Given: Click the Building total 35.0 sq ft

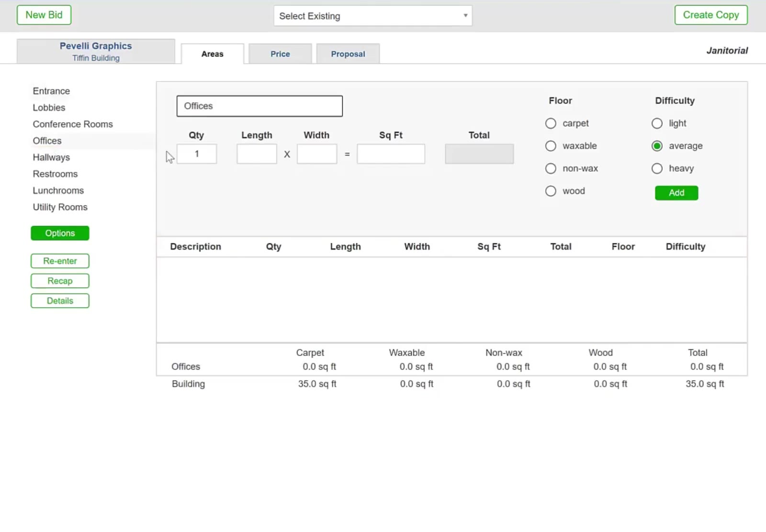Looking at the screenshot, I should tap(705, 384).
